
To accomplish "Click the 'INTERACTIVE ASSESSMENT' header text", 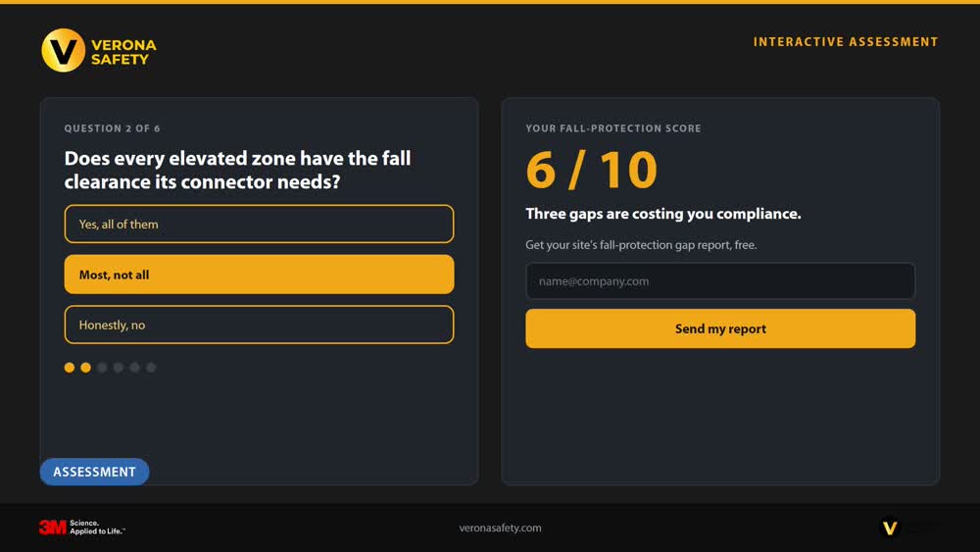I will pos(846,42).
